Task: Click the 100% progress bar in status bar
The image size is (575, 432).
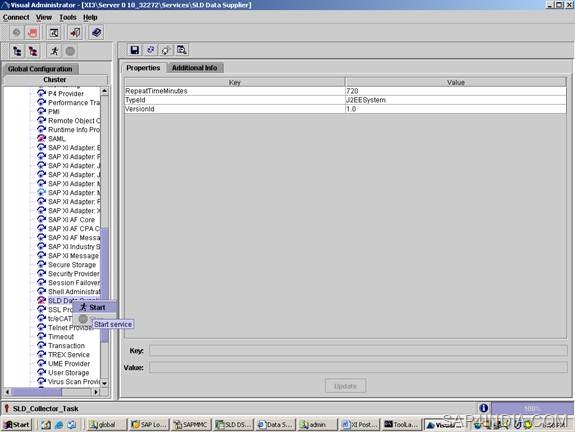Action: [x=532, y=408]
